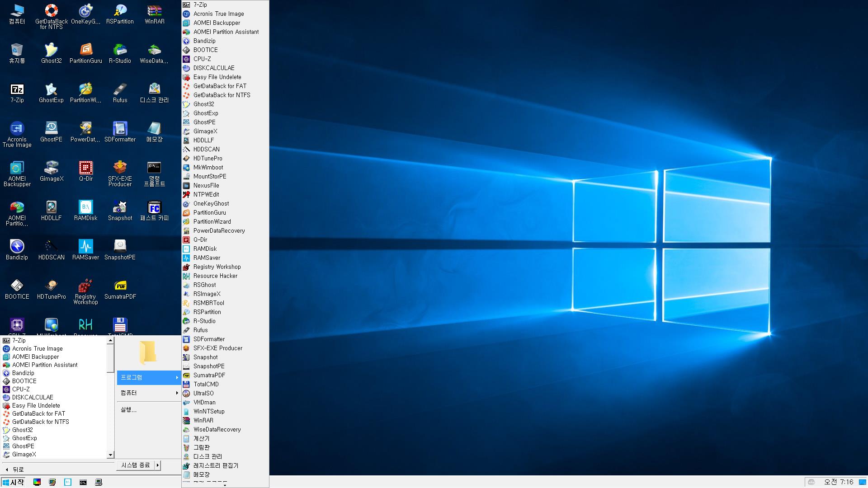The height and width of the screenshot is (488, 868).
Task: Select DISKCALCULAE in start menu list
Action: [54, 397]
